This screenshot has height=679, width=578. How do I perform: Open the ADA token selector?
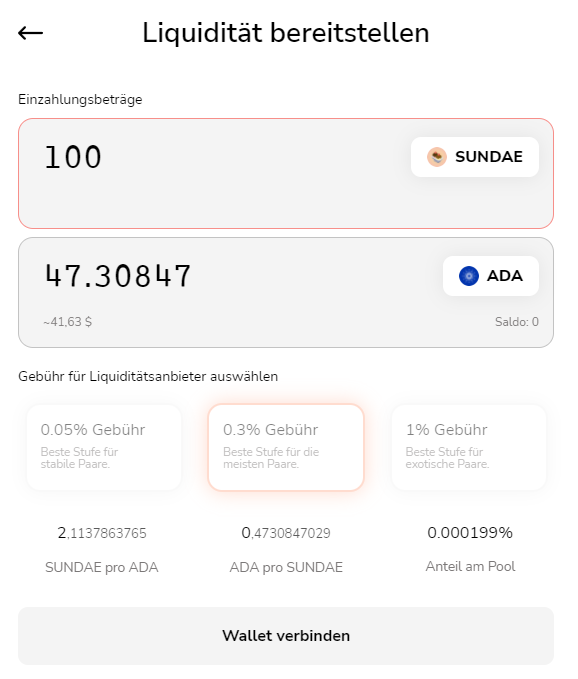(491, 276)
